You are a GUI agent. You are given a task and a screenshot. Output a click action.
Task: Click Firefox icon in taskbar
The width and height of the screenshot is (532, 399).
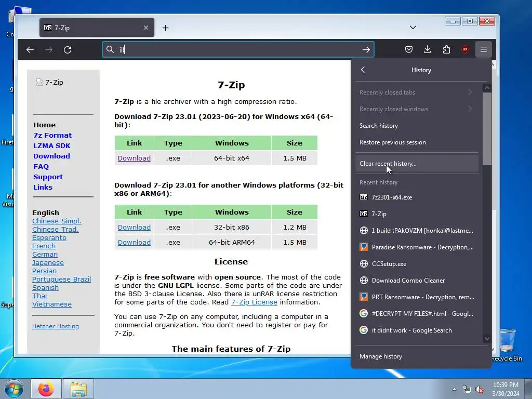pos(46,389)
